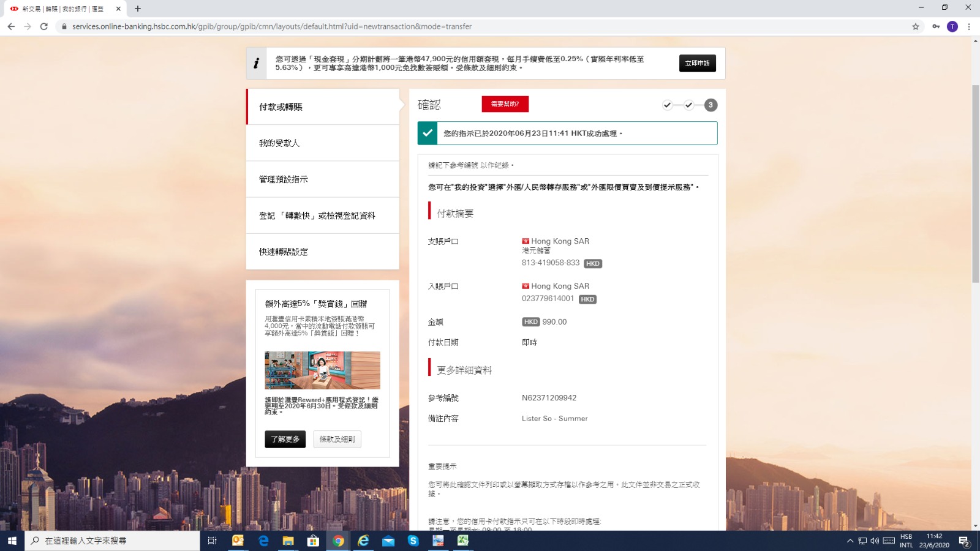Screen dimensions: 980x551
Task: Show hidden system tray icons
Action: (850, 541)
